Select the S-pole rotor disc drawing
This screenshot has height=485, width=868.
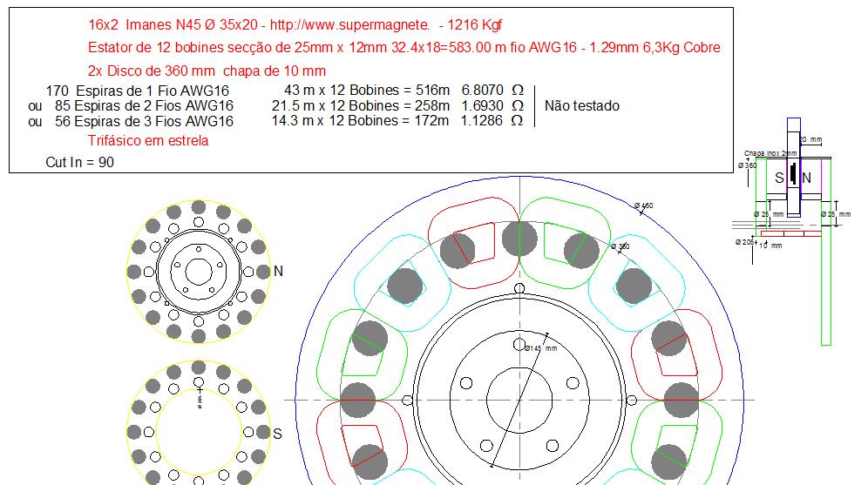(199, 423)
